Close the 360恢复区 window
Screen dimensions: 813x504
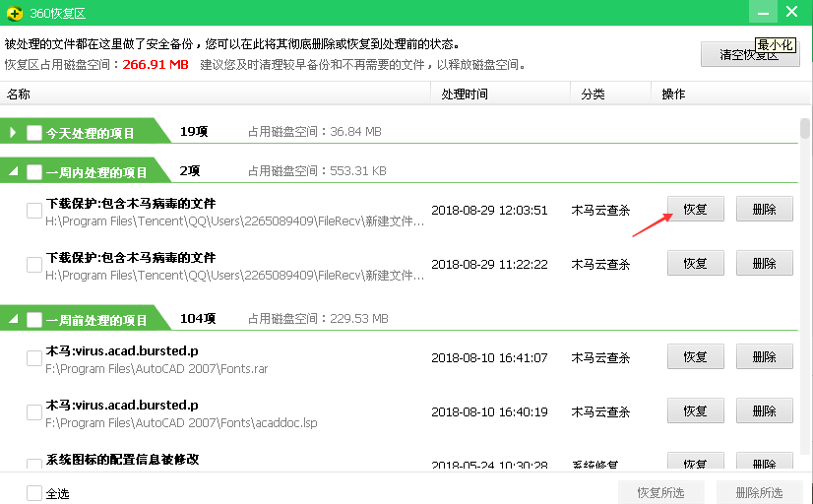coord(793,12)
